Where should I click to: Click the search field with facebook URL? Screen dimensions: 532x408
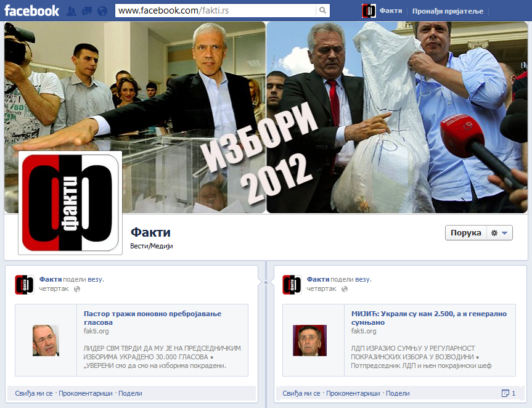[x=216, y=10]
